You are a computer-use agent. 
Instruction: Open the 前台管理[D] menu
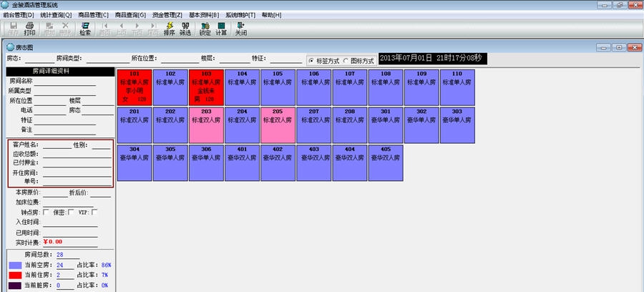[x=19, y=15]
